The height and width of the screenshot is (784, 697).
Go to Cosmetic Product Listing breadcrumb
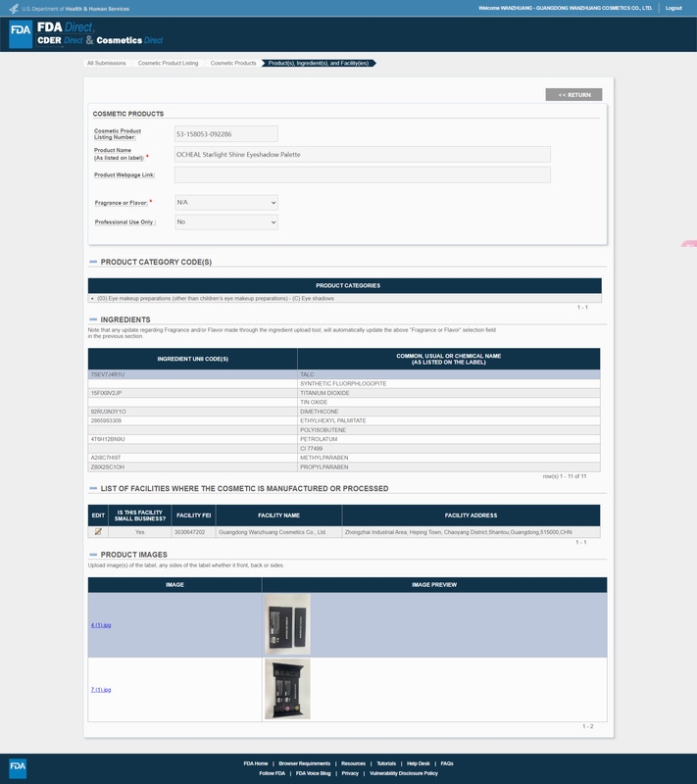pos(168,63)
